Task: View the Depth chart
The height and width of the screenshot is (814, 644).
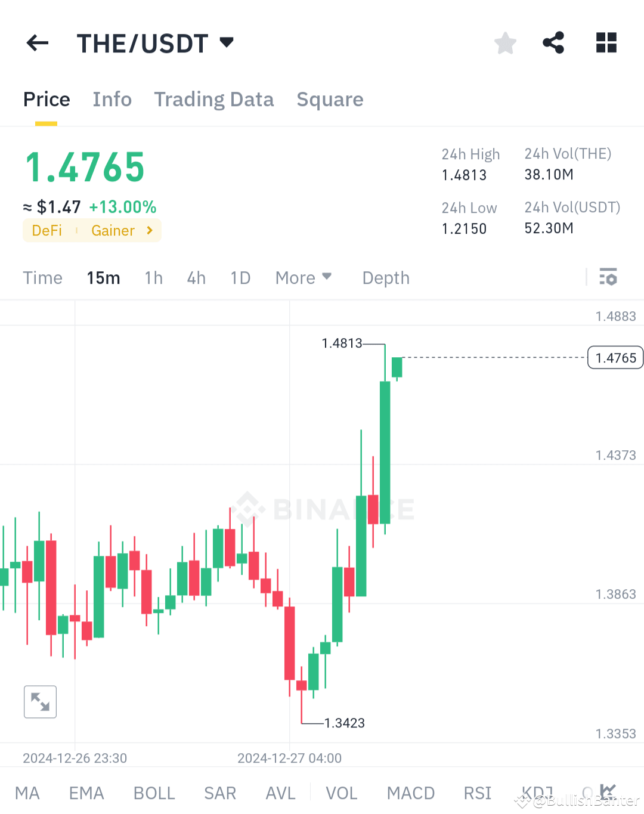Action: coord(385,277)
